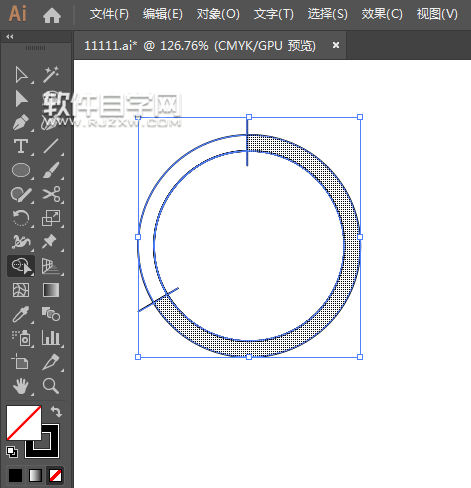Choose the Zoom magnifier tool
This screenshot has width=471, height=488.
click(x=51, y=386)
